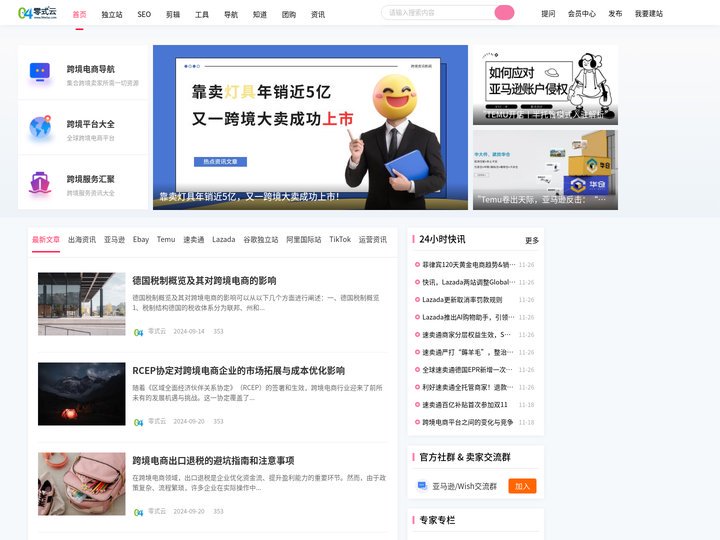This screenshot has height=540, width=720.
Task: Open news Lazada更新取消率罚款规则
Action: pyautogui.click(x=462, y=300)
